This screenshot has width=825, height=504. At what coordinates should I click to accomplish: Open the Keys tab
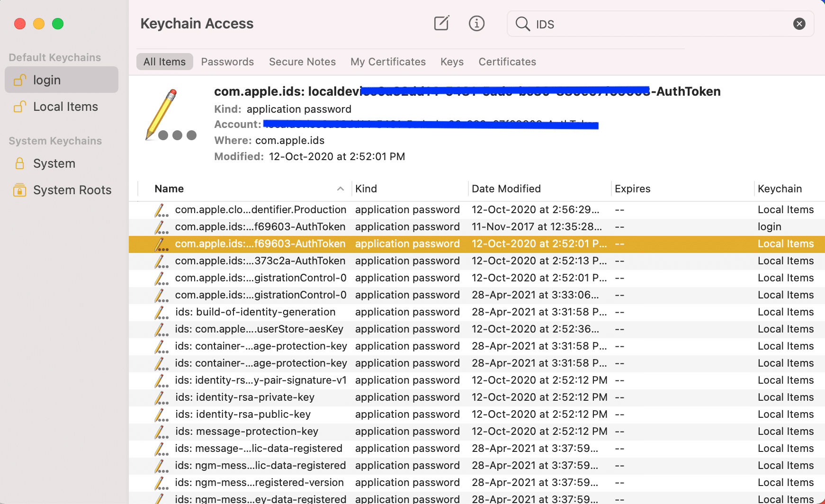(x=451, y=62)
